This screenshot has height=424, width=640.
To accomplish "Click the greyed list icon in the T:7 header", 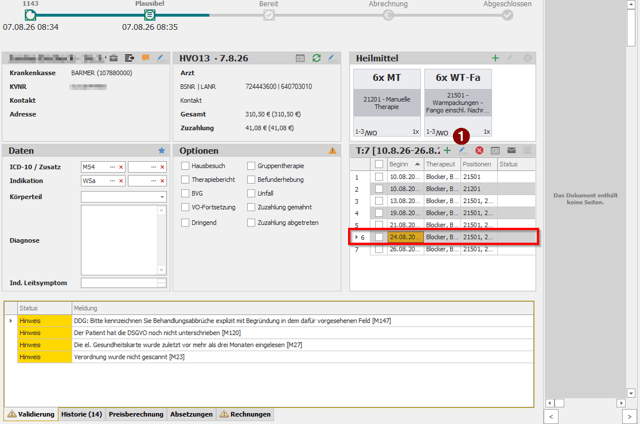I will click(527, 151).
